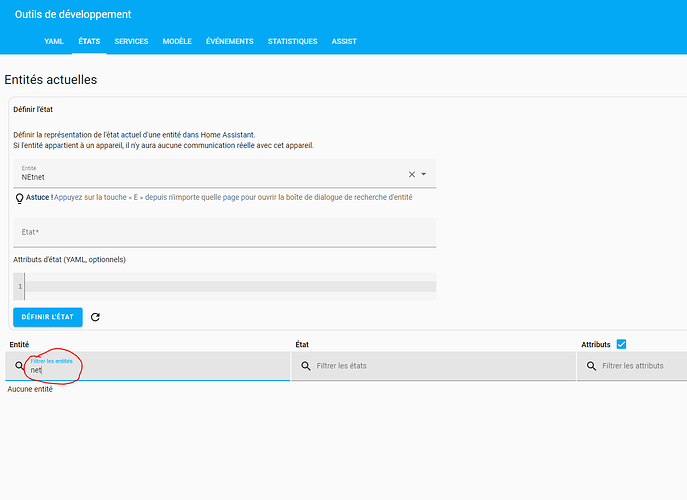
Task: Switch to the ÉTATS tab
Action: (x=89, y=41)
